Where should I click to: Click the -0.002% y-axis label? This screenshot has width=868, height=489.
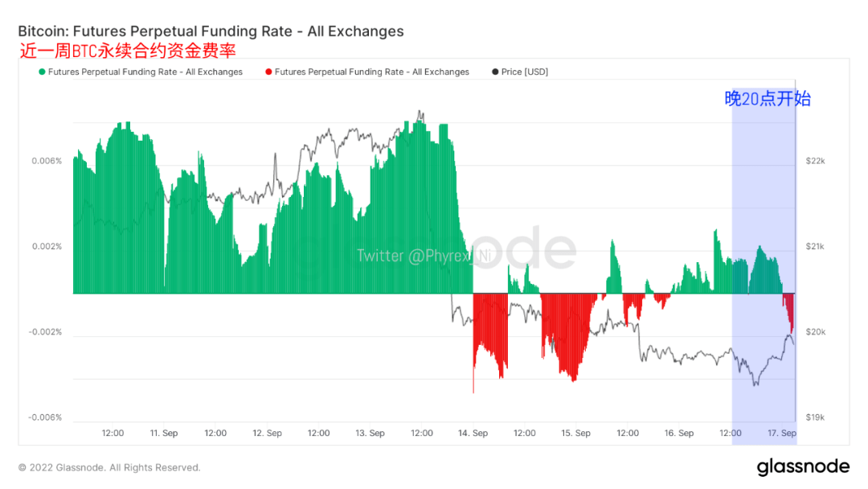point(45,332)
